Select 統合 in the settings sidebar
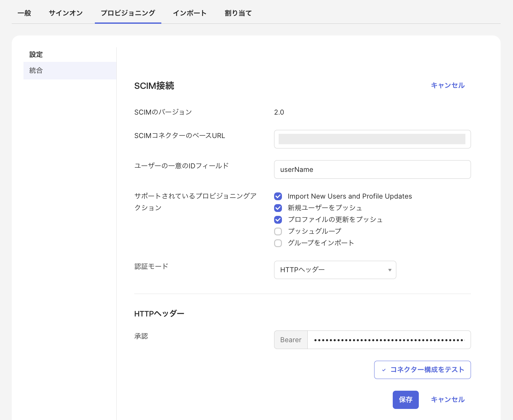The image size is (513, 420). tap(70, 70)
